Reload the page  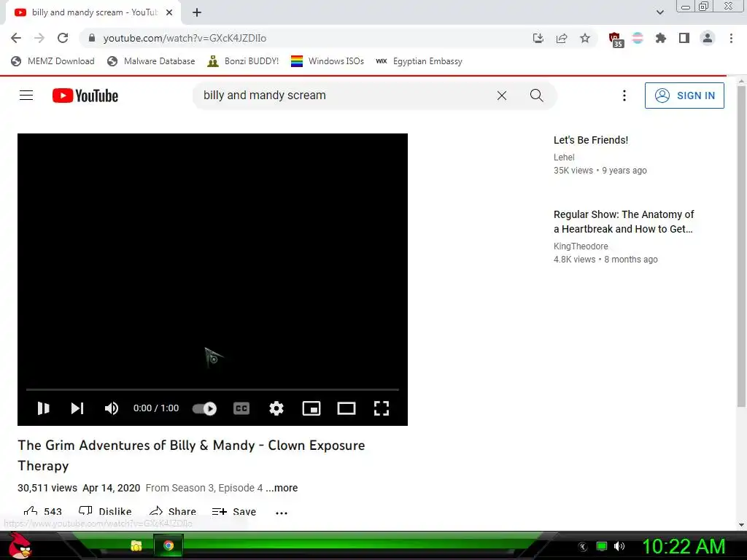(x=63, y=38)
